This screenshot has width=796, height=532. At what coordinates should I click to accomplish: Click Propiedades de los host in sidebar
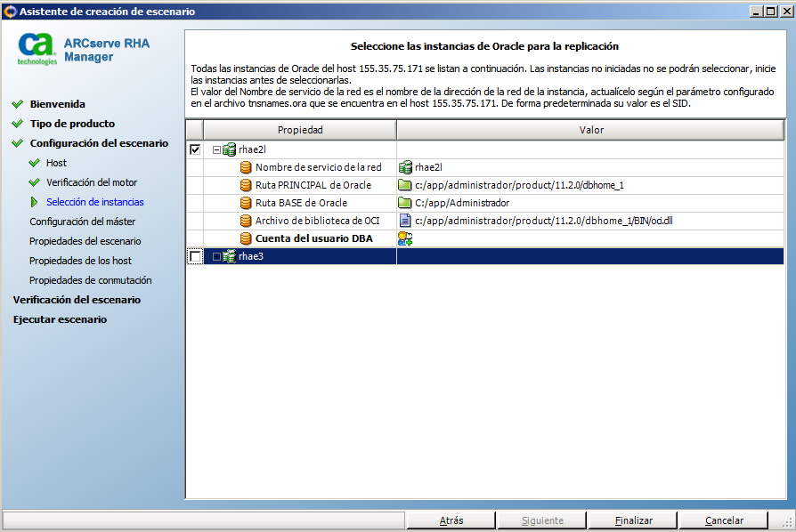pos(80,261)
